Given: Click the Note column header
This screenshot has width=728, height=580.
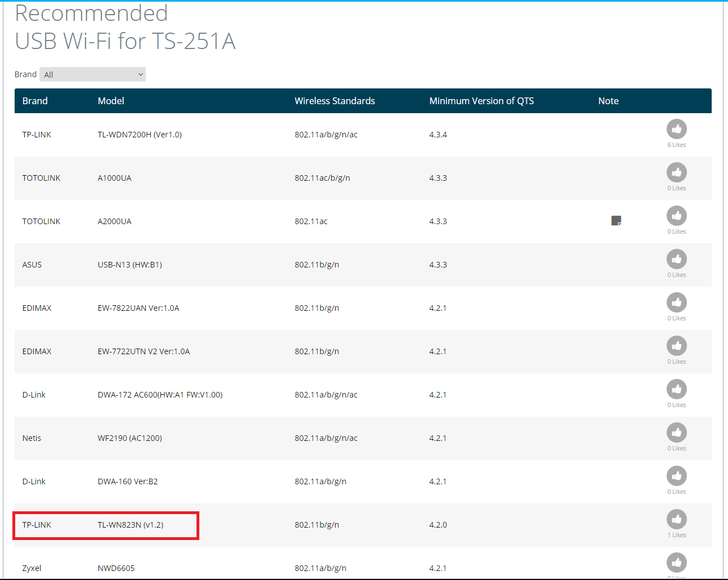Looking at the screenshot, I should tap(608, 101).
